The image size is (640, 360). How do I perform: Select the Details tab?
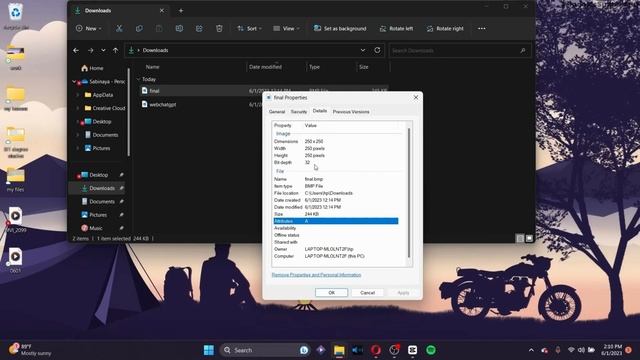320,111
